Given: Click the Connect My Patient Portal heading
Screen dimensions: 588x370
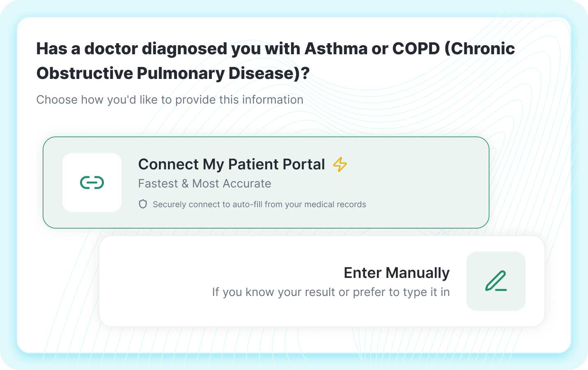Looking at the screenshot, I should pyautogui.click(x=231, y=164).
